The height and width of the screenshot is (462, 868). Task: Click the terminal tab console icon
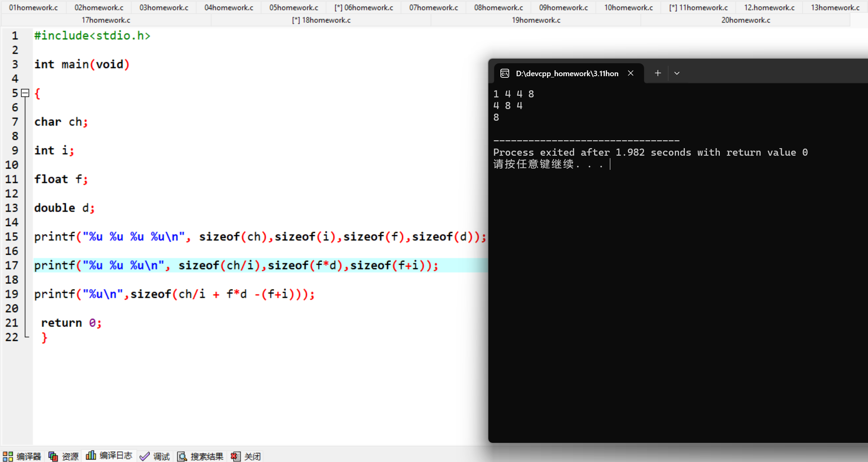[505, 73]
